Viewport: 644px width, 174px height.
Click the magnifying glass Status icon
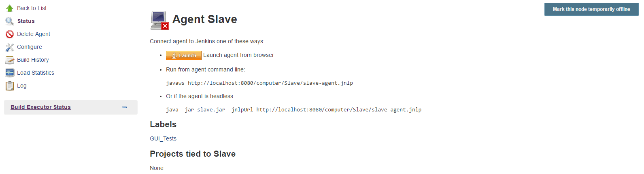10,21
